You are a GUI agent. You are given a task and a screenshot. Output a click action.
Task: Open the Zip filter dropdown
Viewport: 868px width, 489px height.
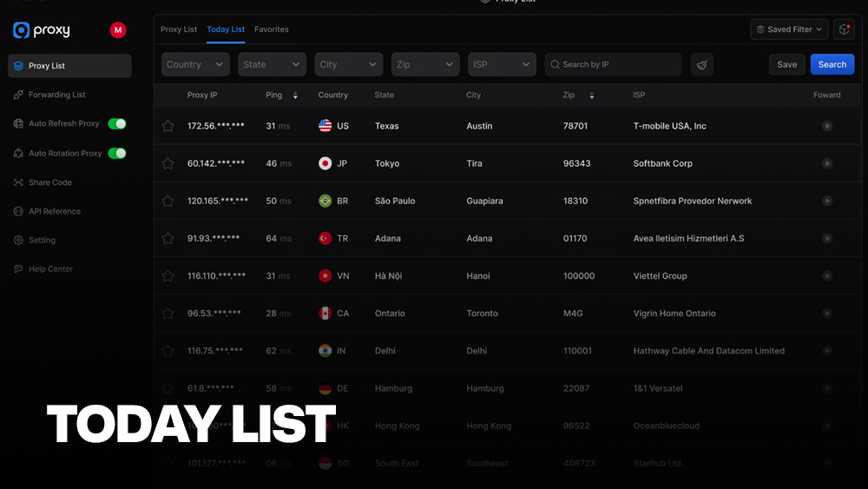click(x=425, y=64)
